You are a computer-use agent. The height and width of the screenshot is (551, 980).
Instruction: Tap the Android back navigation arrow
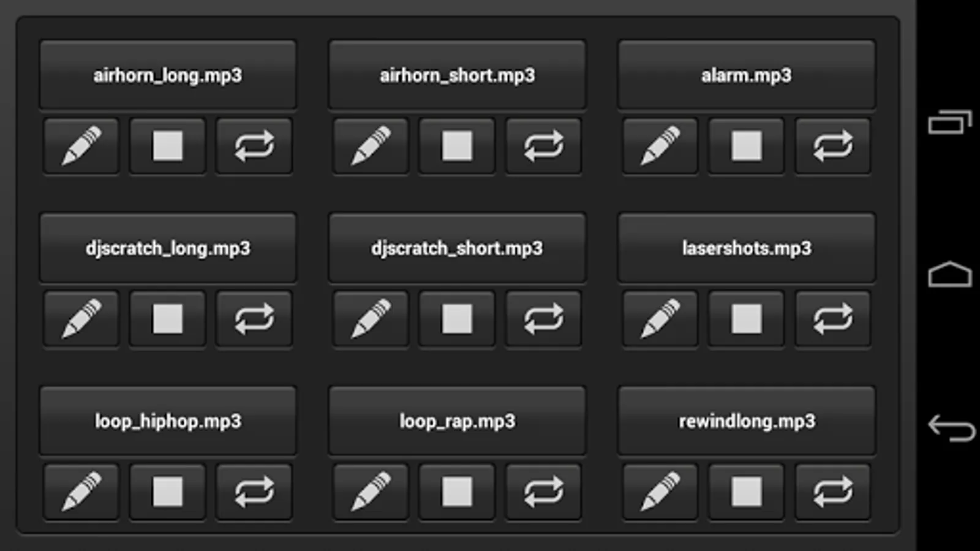(x=951, y=428)
